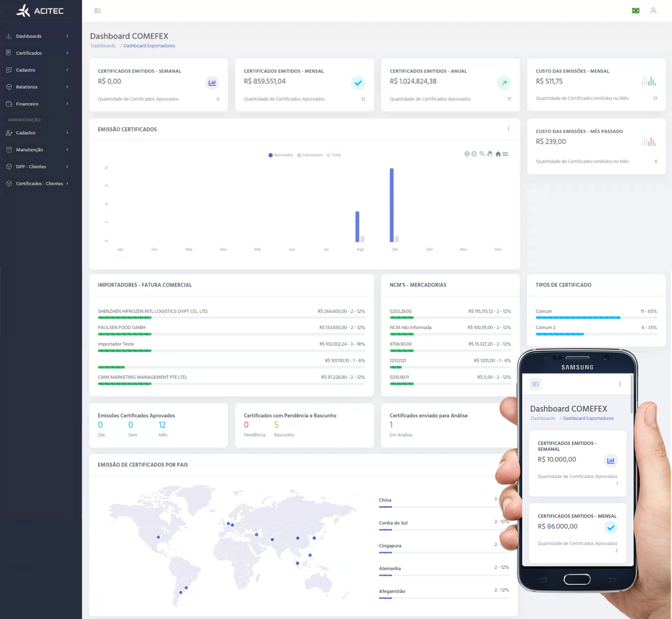Select the magnifier selection zoom tool
Screen dimensions: 672x619
point(482,154)
